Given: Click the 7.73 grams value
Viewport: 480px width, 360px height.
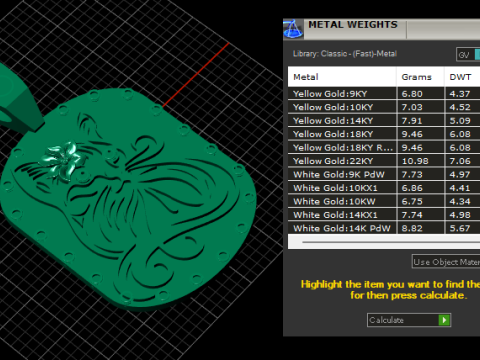Looking at the screenshot, I should tap(412, 174).
